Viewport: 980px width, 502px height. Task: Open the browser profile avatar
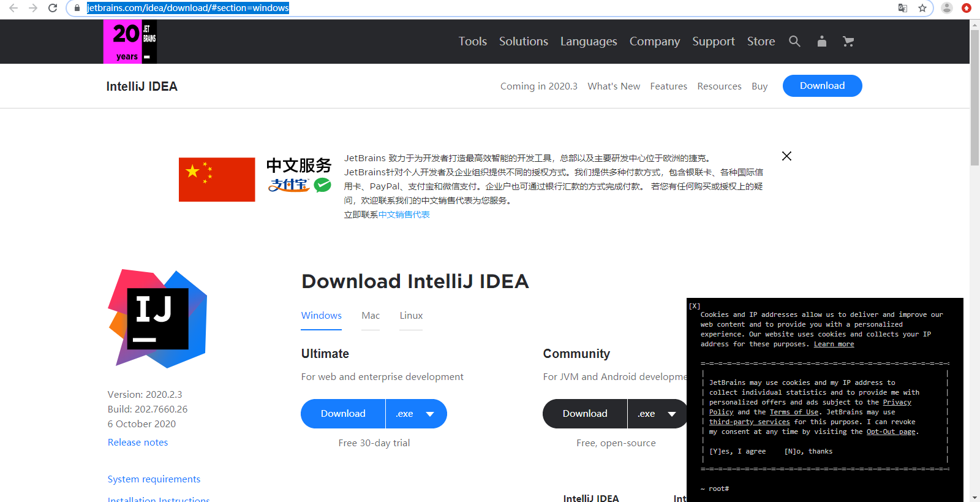pyautogui.click(x=947, y=8)
